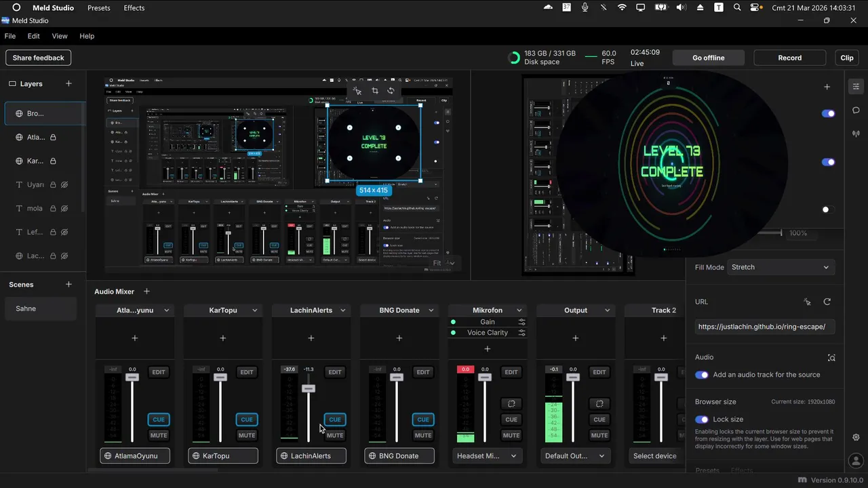Toggle the Lock size switch
This screenshot has height=488, width=868.
click(702, 420)
